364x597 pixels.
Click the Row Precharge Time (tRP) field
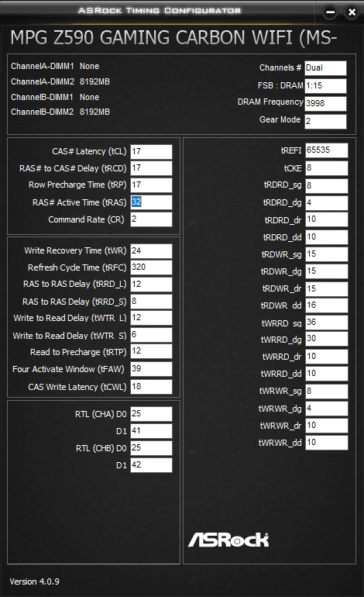click(x=151, y=185)
